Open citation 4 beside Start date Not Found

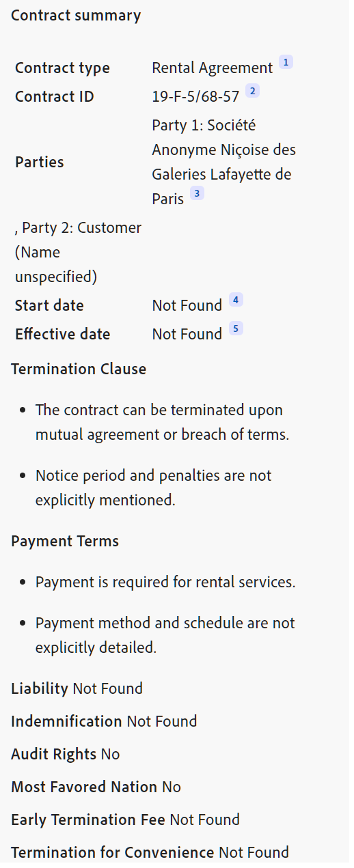[x=236, y=300]
